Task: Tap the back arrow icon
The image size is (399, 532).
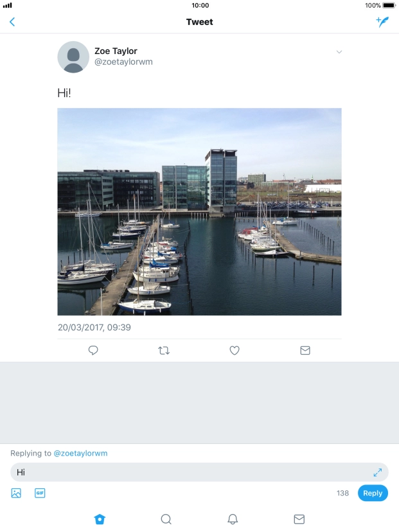Action: tap(12, 22)
